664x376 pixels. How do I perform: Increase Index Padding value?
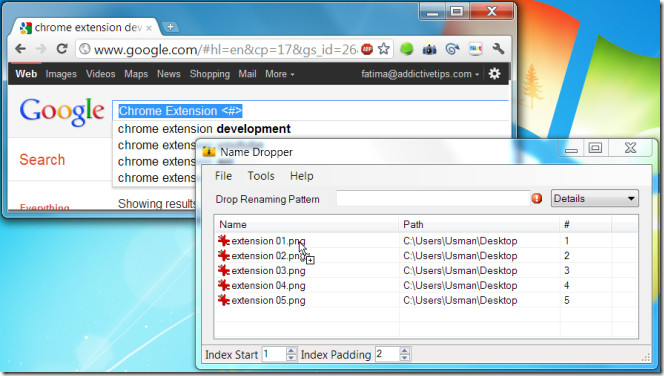click(x=404, y=351)
